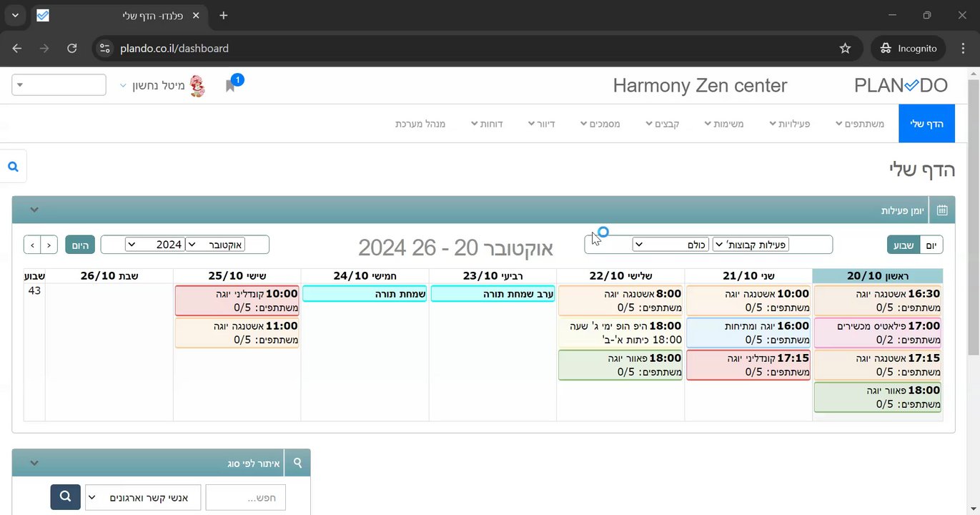Viewport: 980px width, 515px height.
Task: Open the tab search dropdown in Chrome
Action: (x=14, y=15)
